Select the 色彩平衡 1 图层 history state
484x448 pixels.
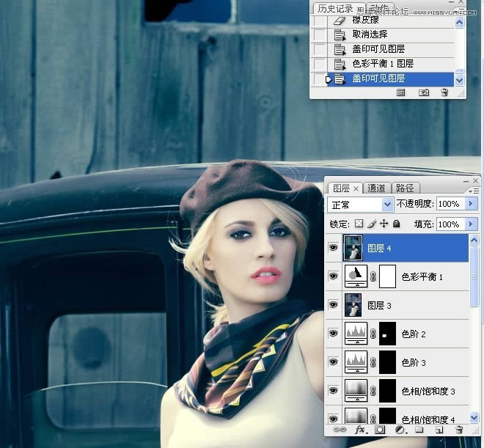[382, 64]
